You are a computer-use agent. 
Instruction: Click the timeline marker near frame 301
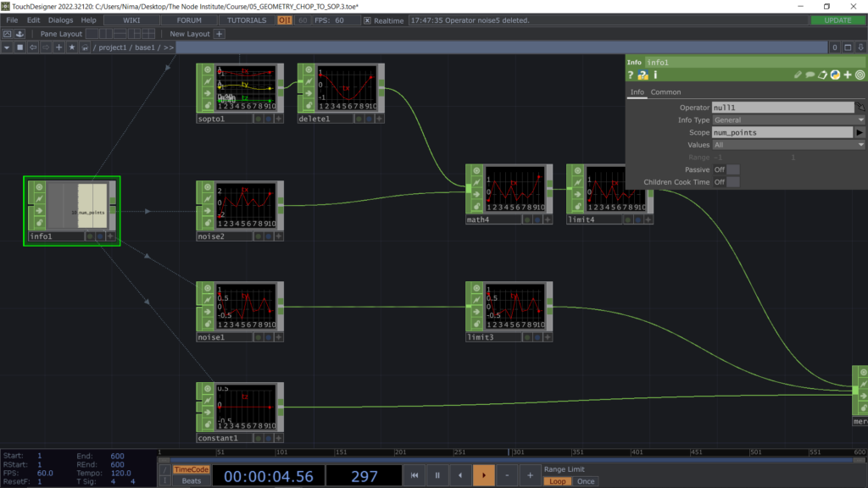(509, 452)
